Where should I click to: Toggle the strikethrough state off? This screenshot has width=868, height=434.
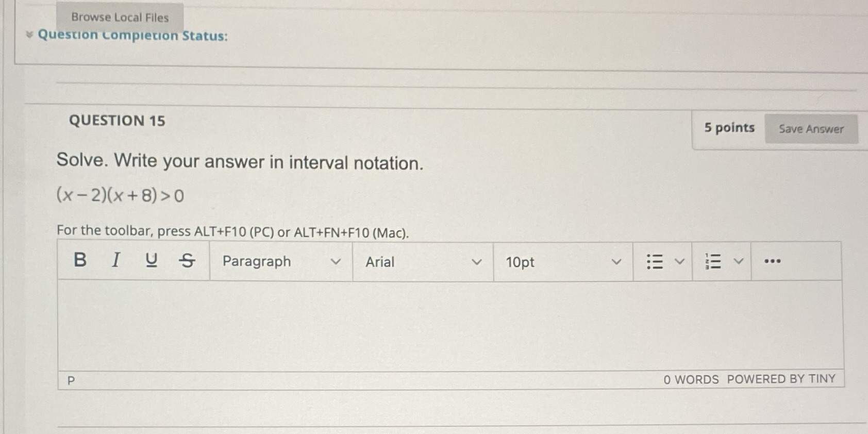click(x=187, y=261)
